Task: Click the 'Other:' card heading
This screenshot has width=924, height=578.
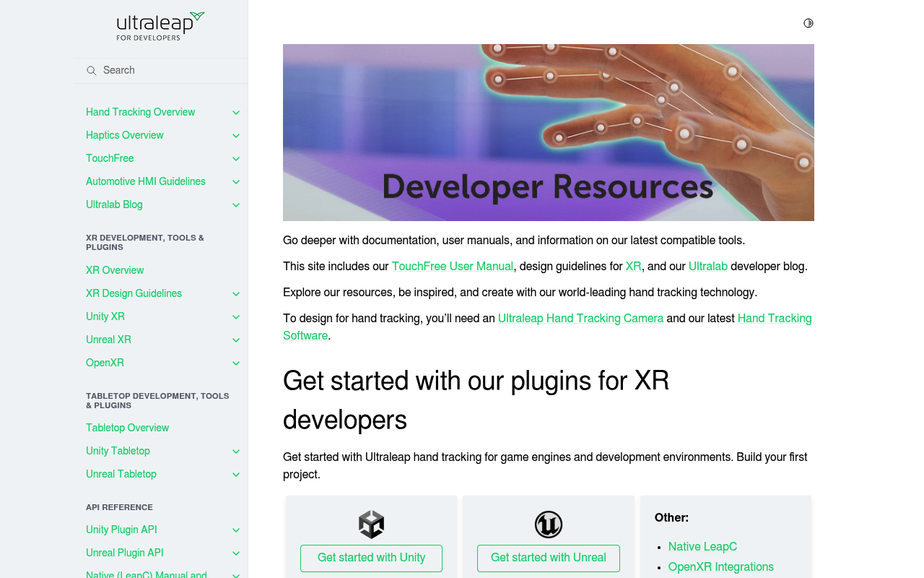Action: tap(671, 518)
